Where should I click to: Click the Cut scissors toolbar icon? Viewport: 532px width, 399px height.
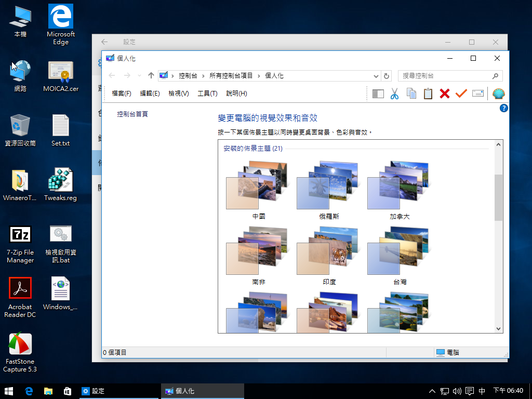point(394,94)
